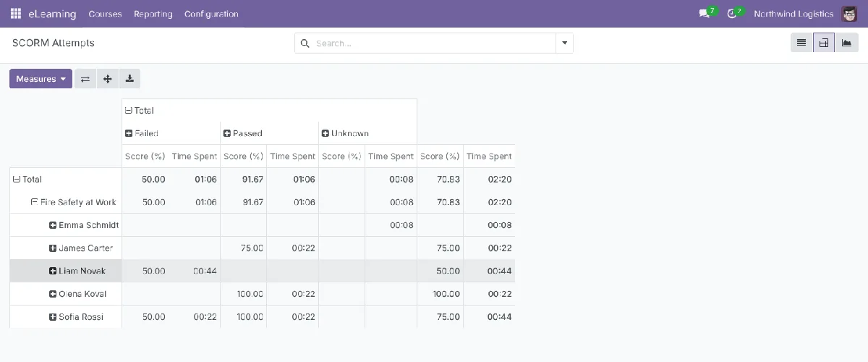Click James Carter's passed 75.00 score cell

[244, 248]
